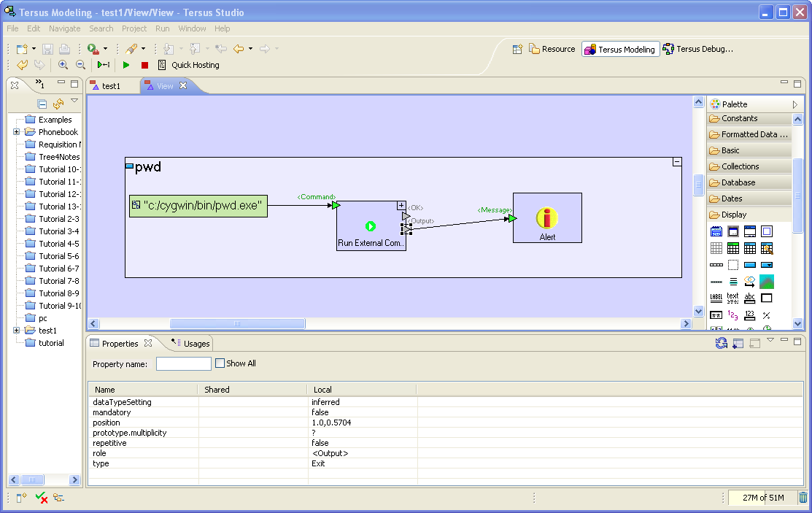Expand the test1 project tree node

[16, 331]
